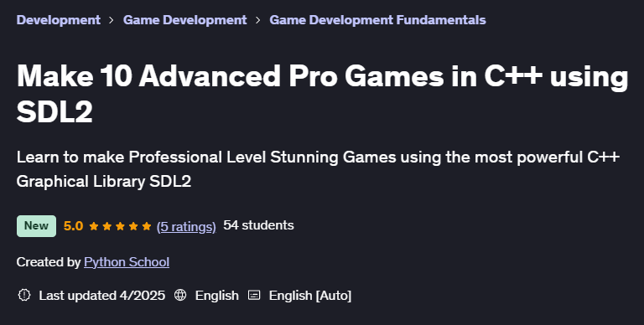Open the Development breadcrumb category

click(x=59, y=20)
